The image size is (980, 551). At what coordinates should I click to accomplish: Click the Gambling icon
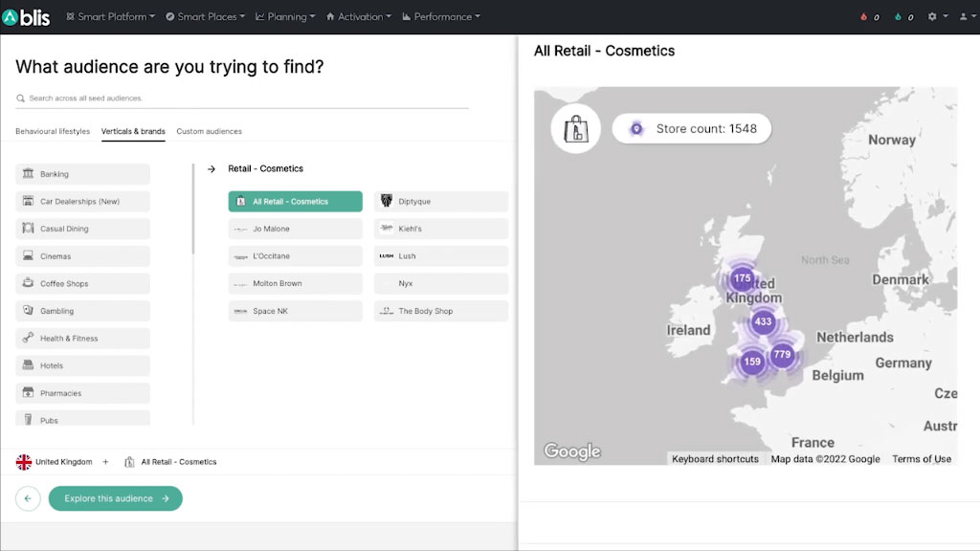28,310
